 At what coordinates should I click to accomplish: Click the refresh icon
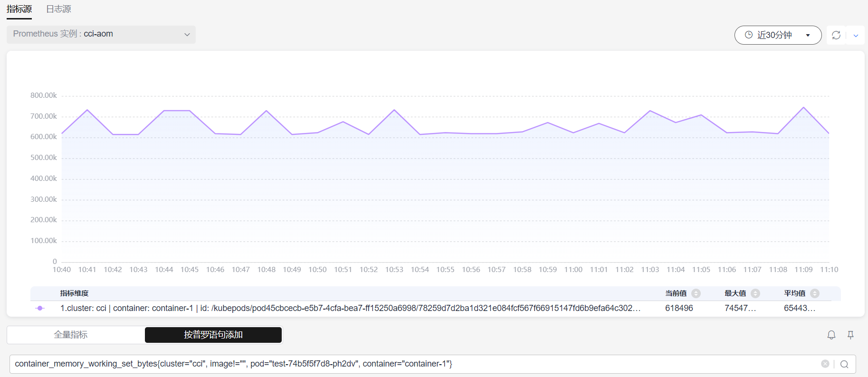click(x=836, y=35)
